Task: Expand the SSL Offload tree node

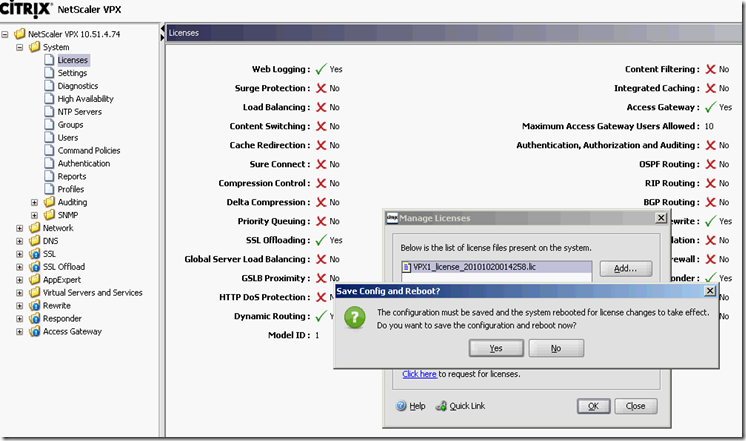Action: (20, 267)
